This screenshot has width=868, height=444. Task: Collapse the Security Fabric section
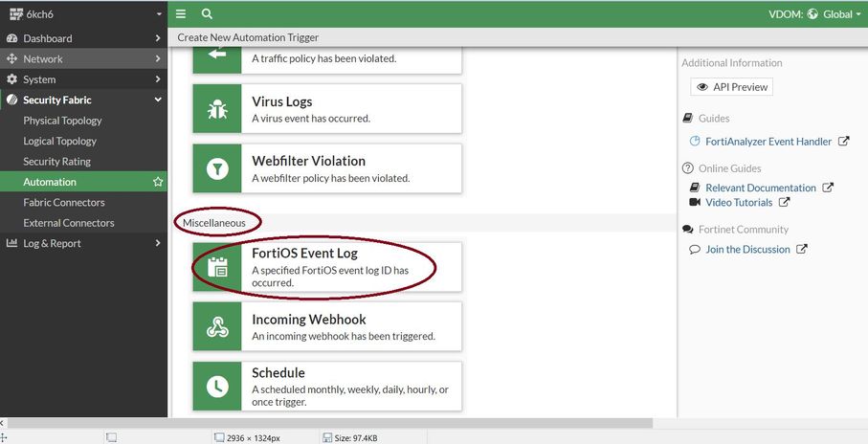pos(83,100)
